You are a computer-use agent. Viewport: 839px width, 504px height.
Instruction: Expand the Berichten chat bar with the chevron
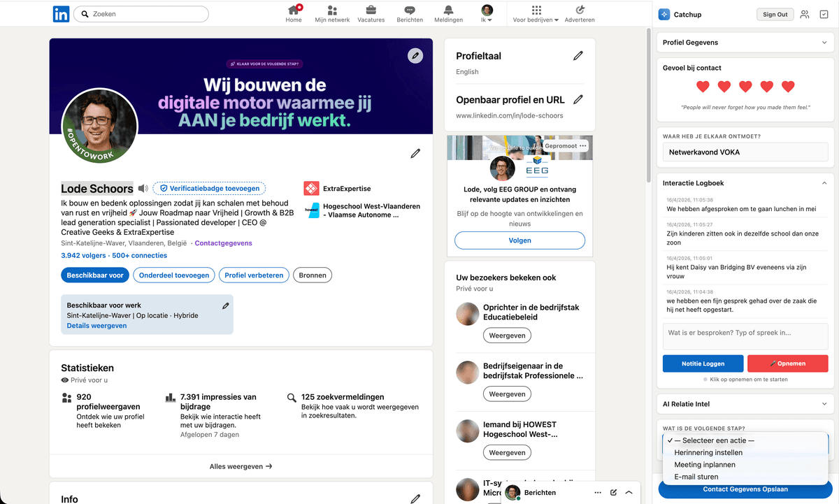point(629,492)
